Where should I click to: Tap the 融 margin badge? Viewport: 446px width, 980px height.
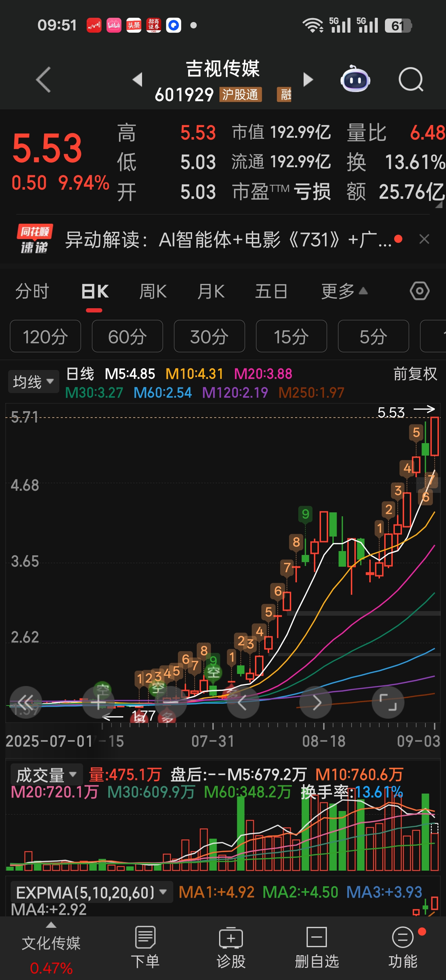284,94
